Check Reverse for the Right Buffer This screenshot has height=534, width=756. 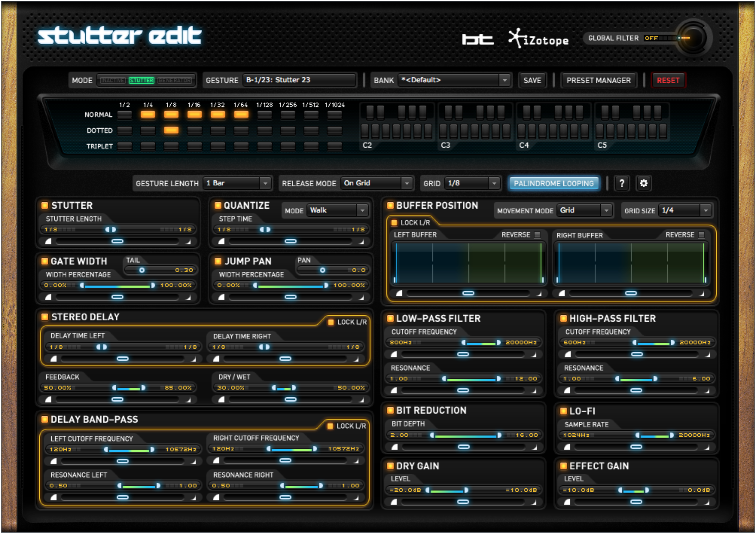point(701,235)
